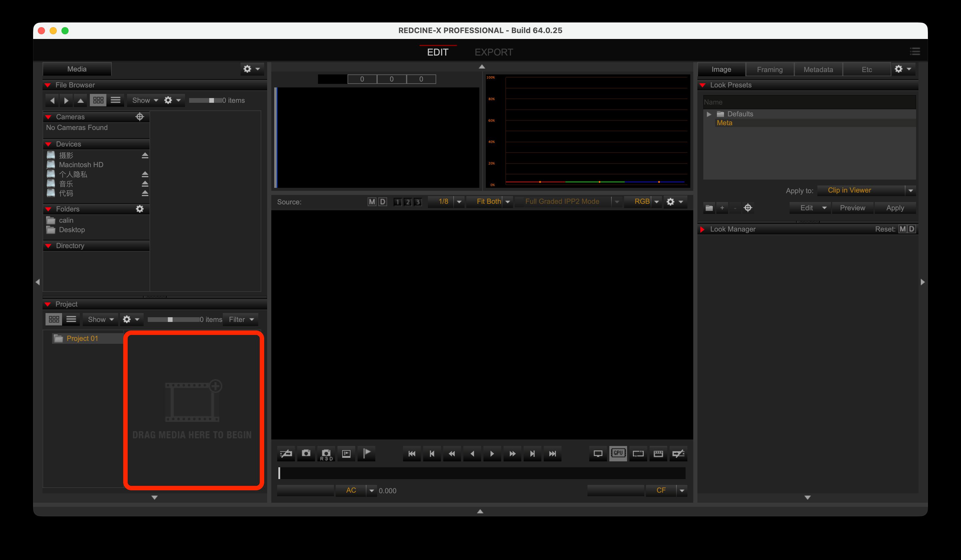961x560 pixels.
Task: Click the rightmost crossed-arrow icon under the viewer
Action: (x=678, y=453)
